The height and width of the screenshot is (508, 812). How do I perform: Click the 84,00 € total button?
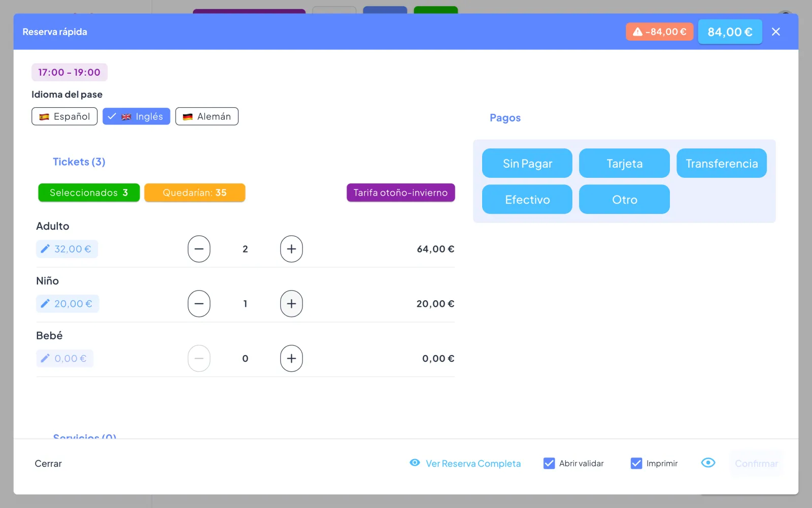[x=730, y=31]
